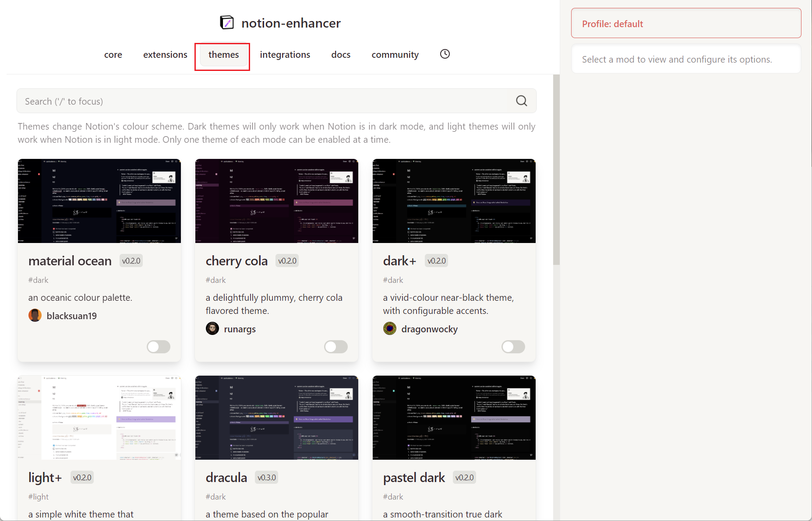Click the dark+ preview thumbnail

[454, 201]
